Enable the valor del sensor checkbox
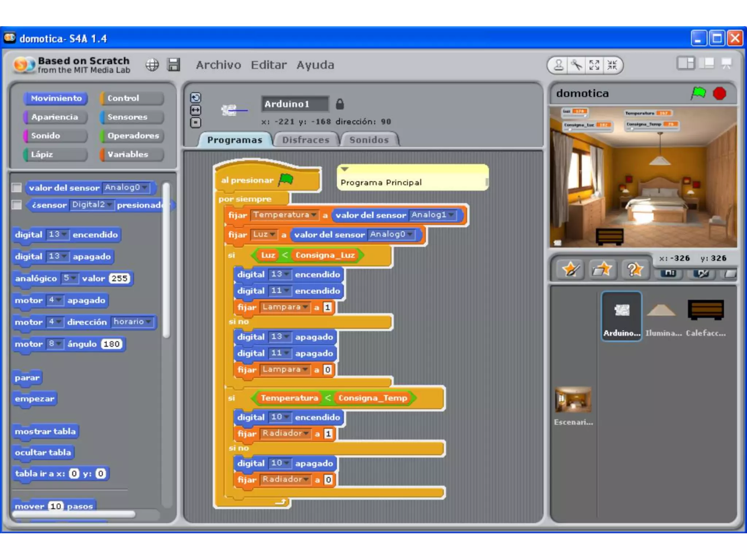Screen dimensions: 747x560 tap(17, 188)
